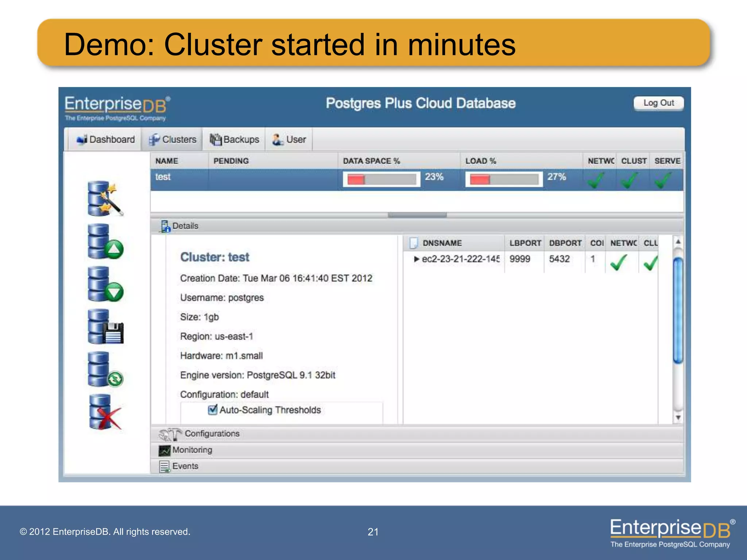Toggle the Auto-Scaling Thresholds checkbox

213,410
